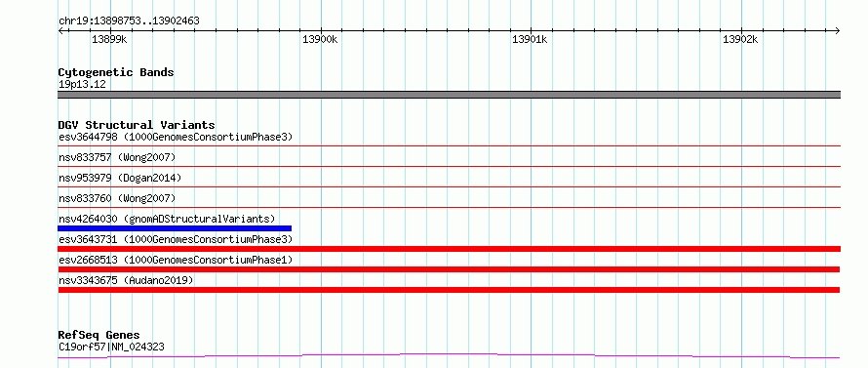This screenshot has width=868, height=368.
Task: Open the RefSeq Genes track title
Action: coord(99,336)
